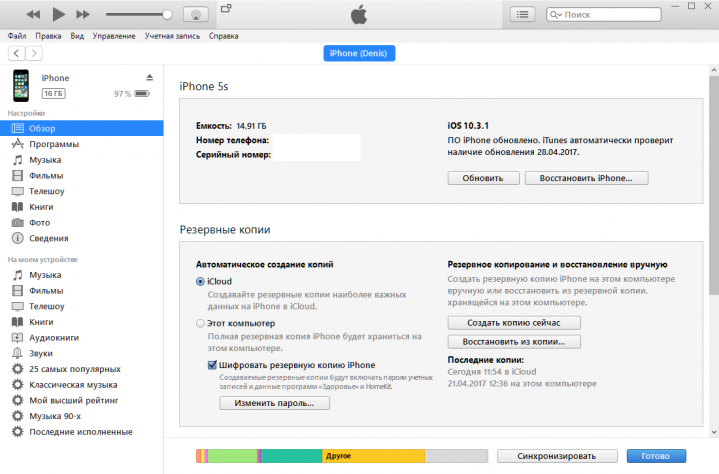The image size is (719, 474).
Task: Click the miniplayer icon in top bar
Action: [x=225, y=9]
